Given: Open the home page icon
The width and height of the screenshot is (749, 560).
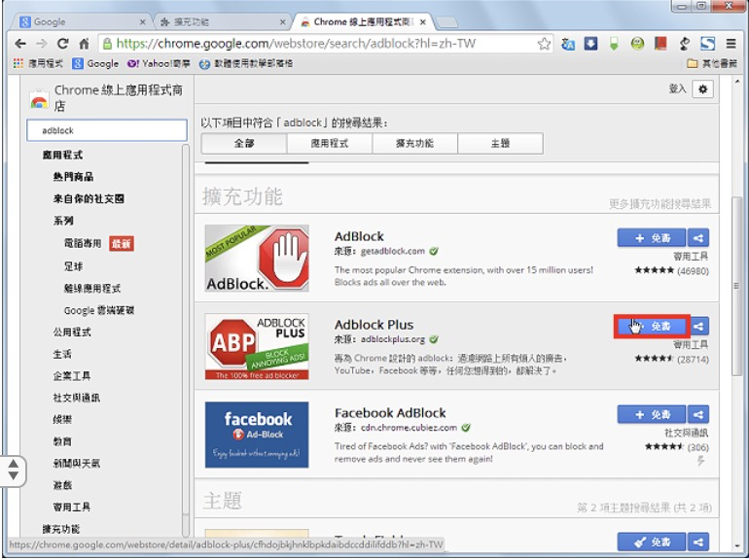Looking at the screenshot, I should (84, 44).
